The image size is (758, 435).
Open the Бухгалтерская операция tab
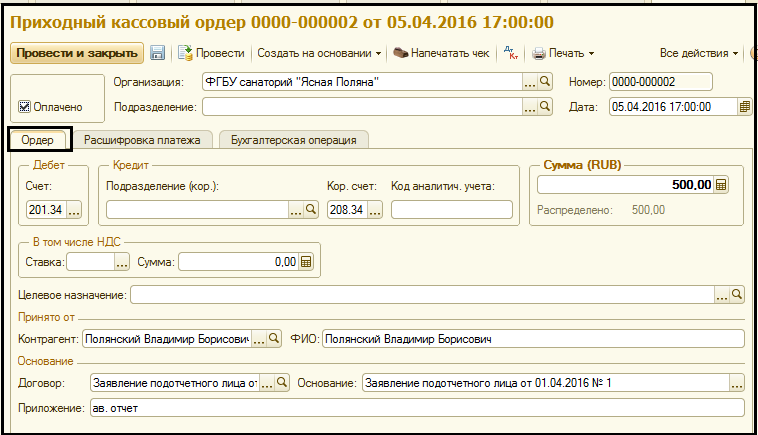tap(293, 140)
